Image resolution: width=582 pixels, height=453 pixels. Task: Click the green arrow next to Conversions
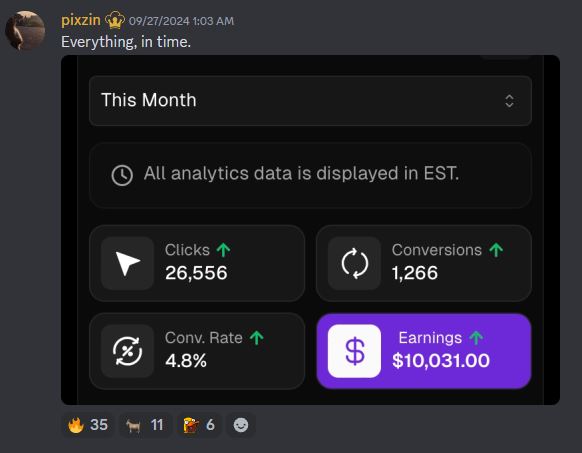point(496,250)
